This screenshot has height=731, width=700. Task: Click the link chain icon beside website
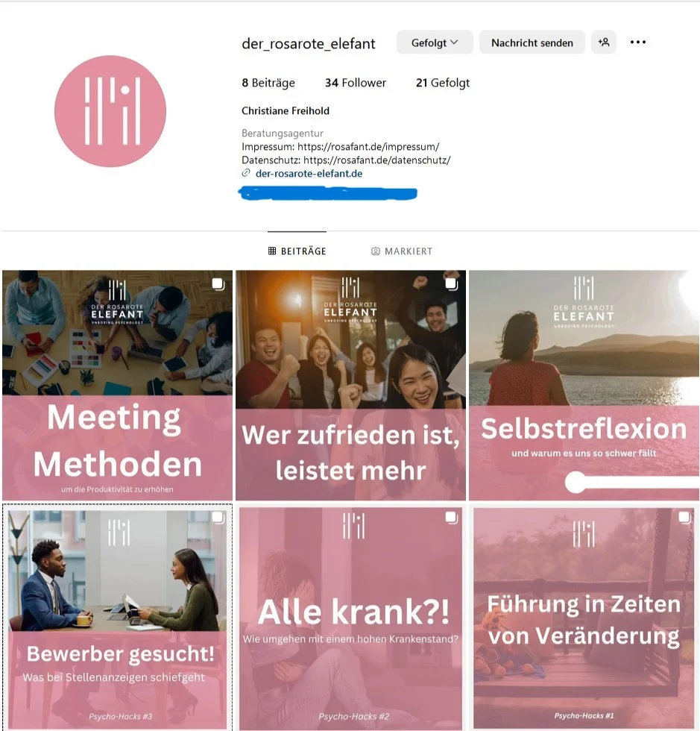[246, 173]
